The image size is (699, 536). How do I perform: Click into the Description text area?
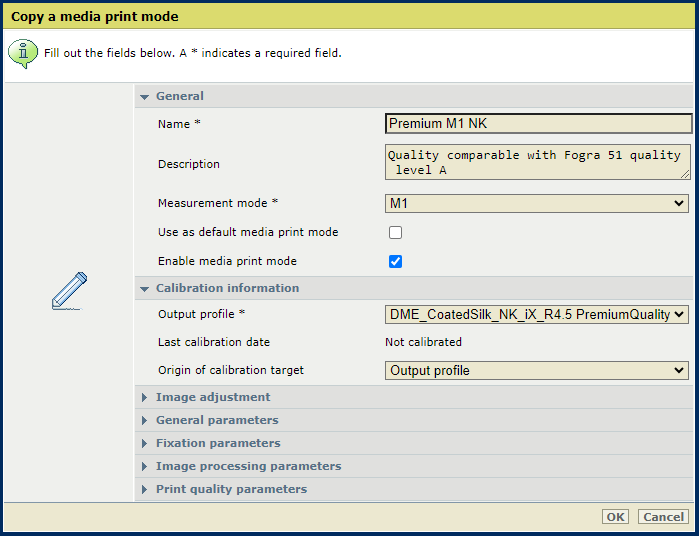tap(538, 162)
